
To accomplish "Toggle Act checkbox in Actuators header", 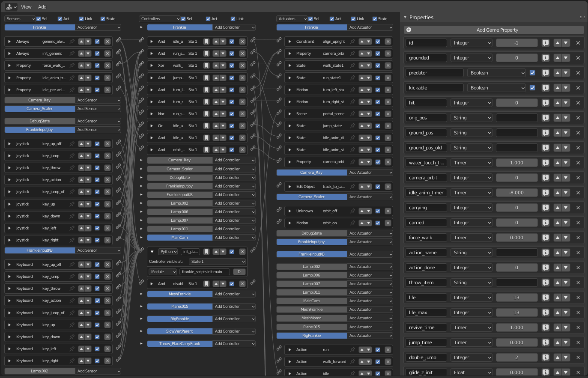I will point(332,19).
